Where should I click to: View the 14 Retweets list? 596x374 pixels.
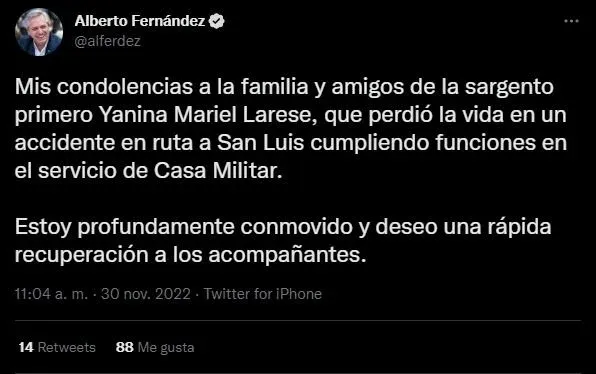(57, 347)
